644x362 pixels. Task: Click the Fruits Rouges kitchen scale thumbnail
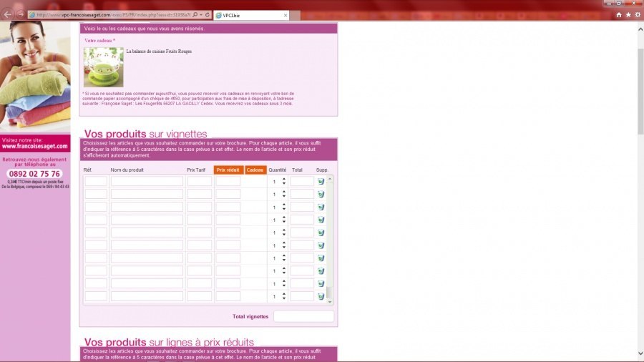pos(103,67)
